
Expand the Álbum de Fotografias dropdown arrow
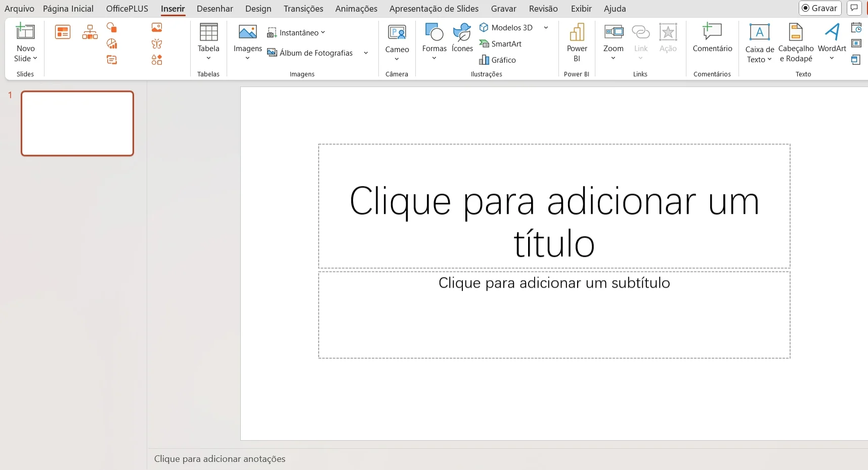pyautogui.click(x=366, y=53)
